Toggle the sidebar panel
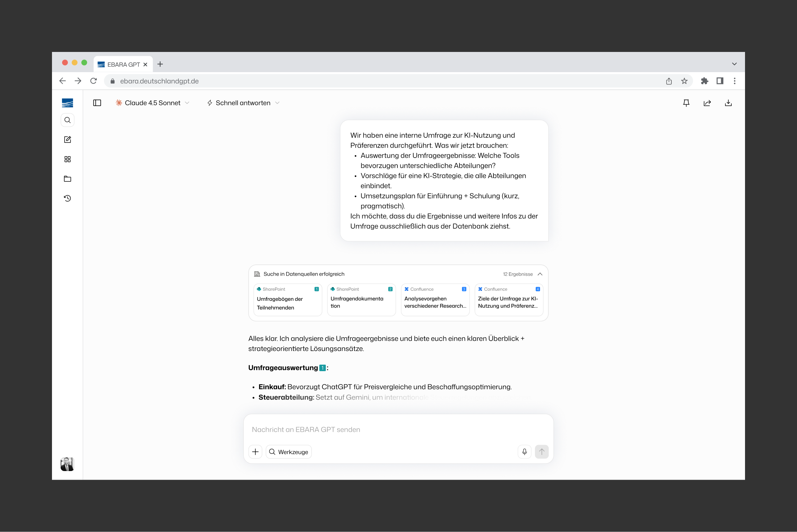Viewport: 797px width, 532px height. click(97, 103)
